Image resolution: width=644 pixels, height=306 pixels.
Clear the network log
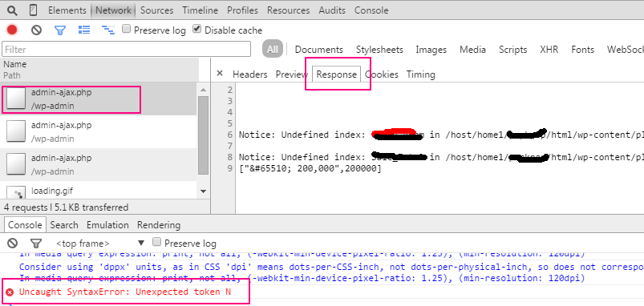pos(37,30)
